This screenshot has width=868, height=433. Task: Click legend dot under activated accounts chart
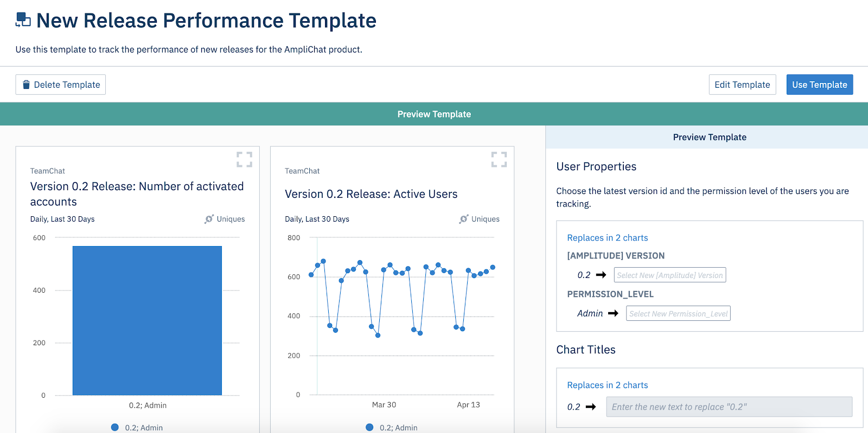pyautogui.click(x=115, y=427)
